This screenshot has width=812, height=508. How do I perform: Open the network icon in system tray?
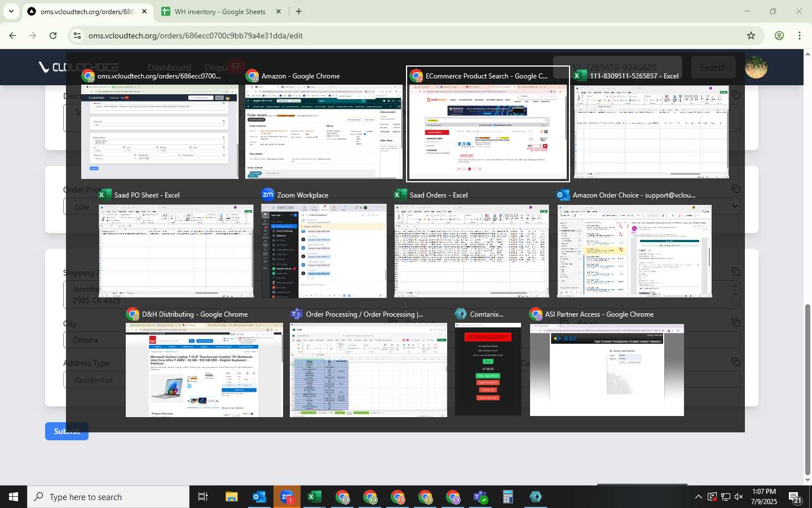(x=725, y=497)
